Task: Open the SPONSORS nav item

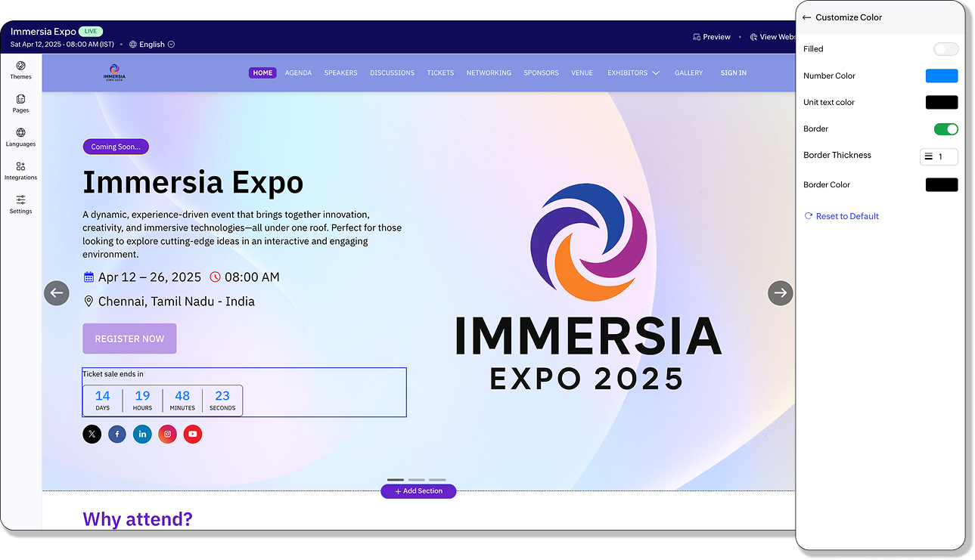Action: 542,73
